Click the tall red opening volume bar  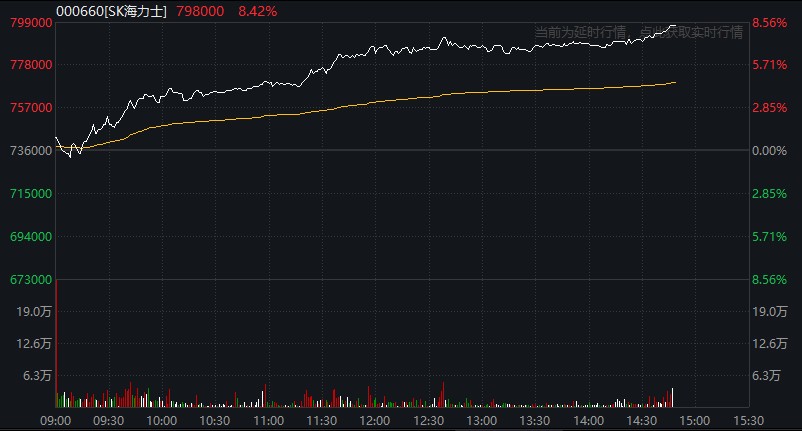[56, 340]
